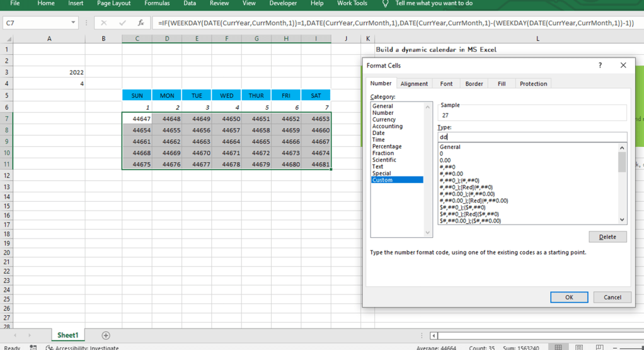Switch to Normal view icon in status bar

pyautogui.click(x=558, y=347)
